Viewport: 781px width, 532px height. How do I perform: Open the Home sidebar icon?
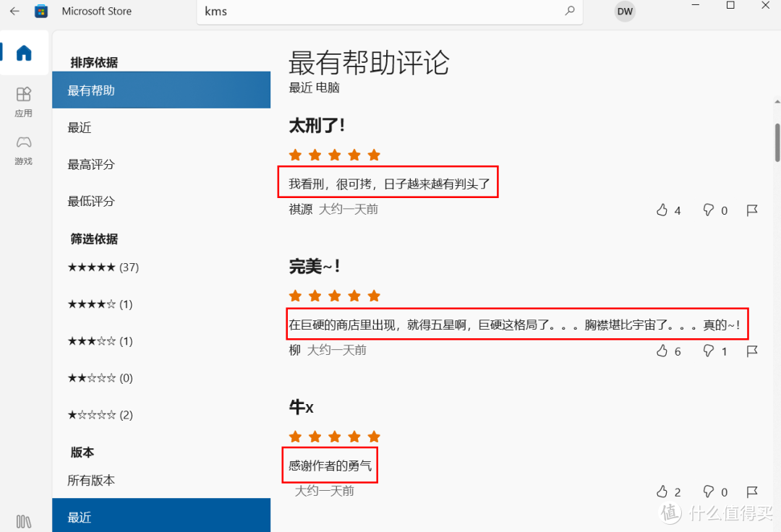coord(24,52)
